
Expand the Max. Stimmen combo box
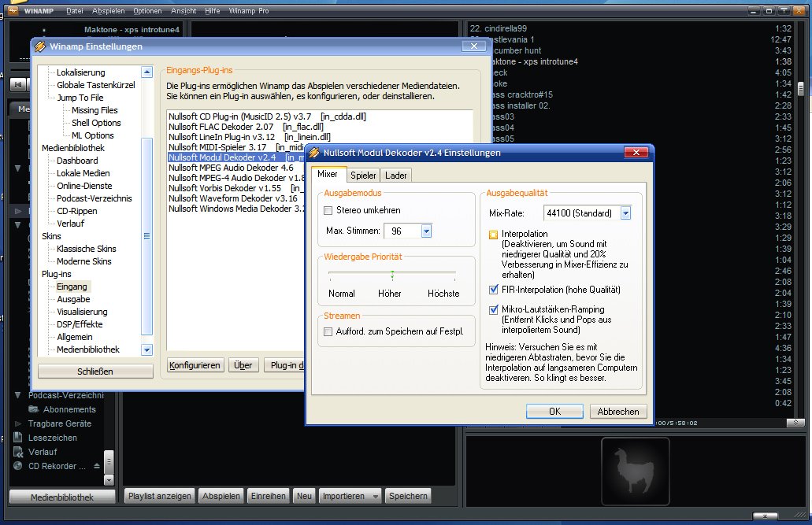tap(426, 231)
